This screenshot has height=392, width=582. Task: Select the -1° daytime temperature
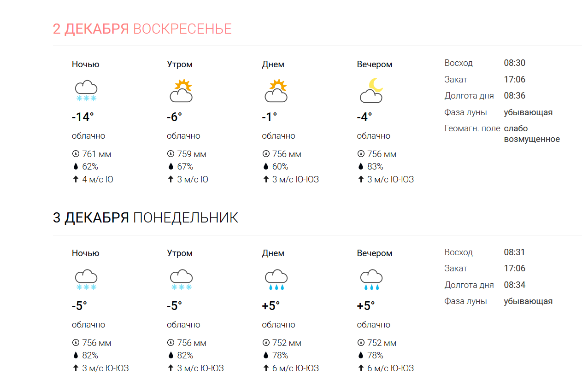tap(270, 117)
